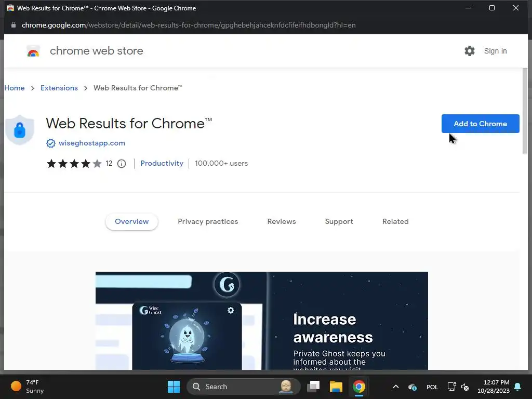Viewport: 532px width, 399px height.
Task: Click the Chrome Web Store rainbow logo
Action: 33,51
